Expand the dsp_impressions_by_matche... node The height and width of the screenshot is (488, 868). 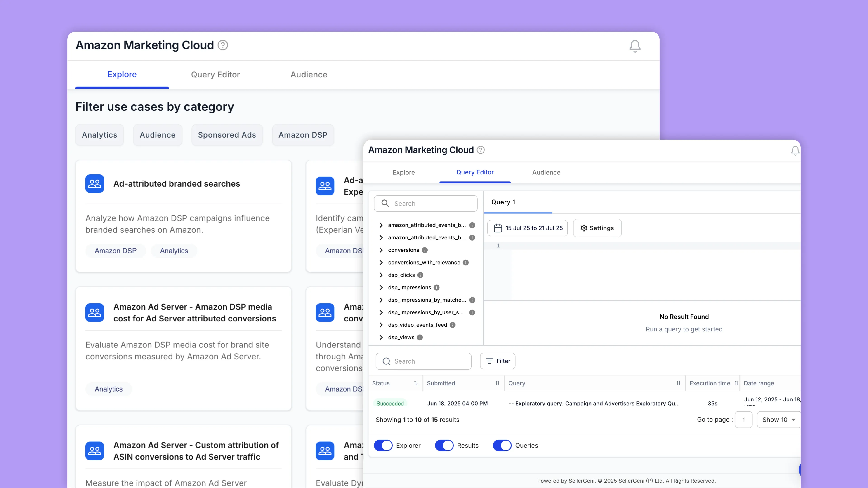(381, 300)
